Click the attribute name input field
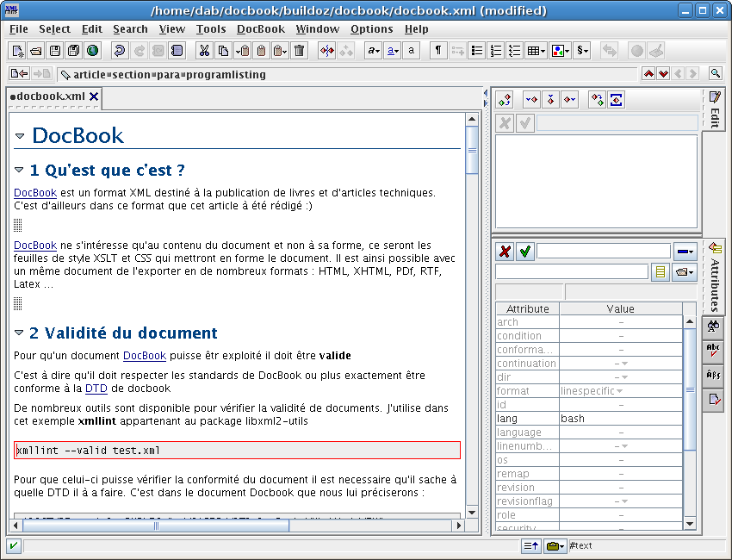The image size is (732, 560). point(604,252)
